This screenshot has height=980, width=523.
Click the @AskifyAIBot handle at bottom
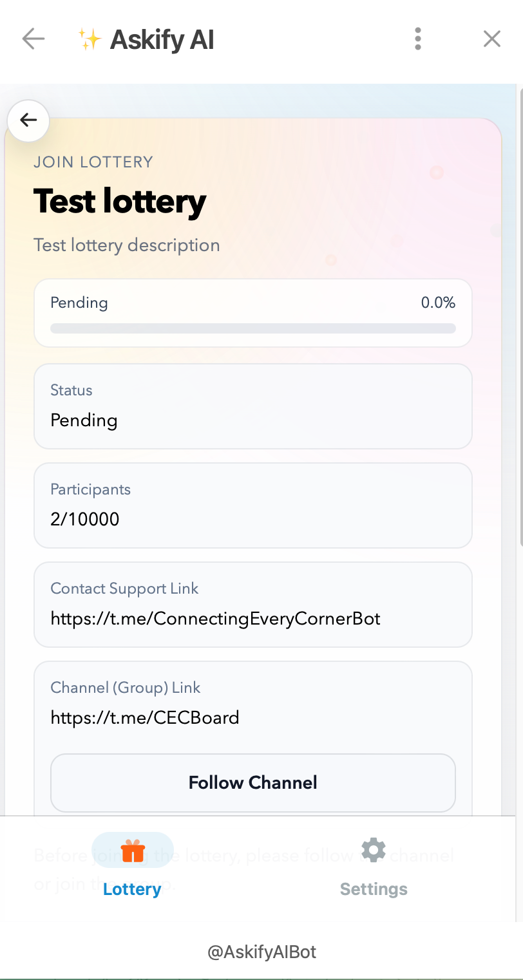point(261,952)
